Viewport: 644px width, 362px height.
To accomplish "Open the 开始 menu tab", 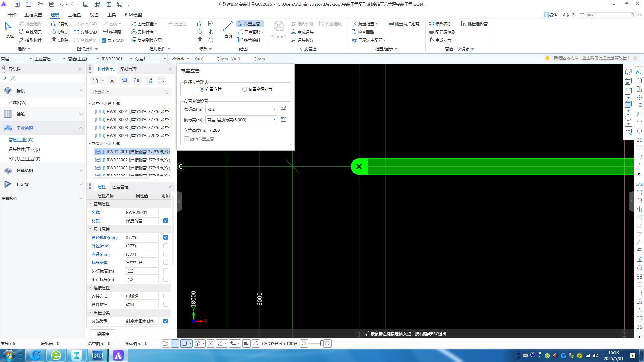I will (x=12, y=15).
